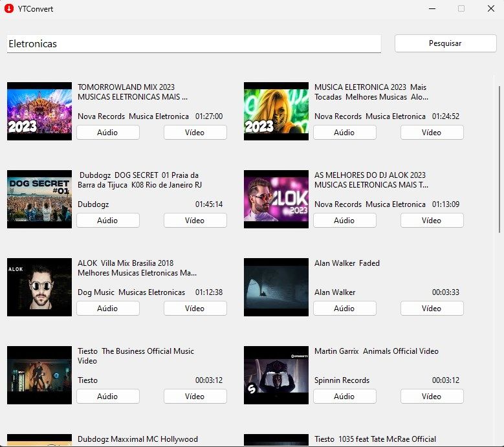The image size is (504, 447).
Task: Click duration 01:24:52
Action: tap(446, 116)
